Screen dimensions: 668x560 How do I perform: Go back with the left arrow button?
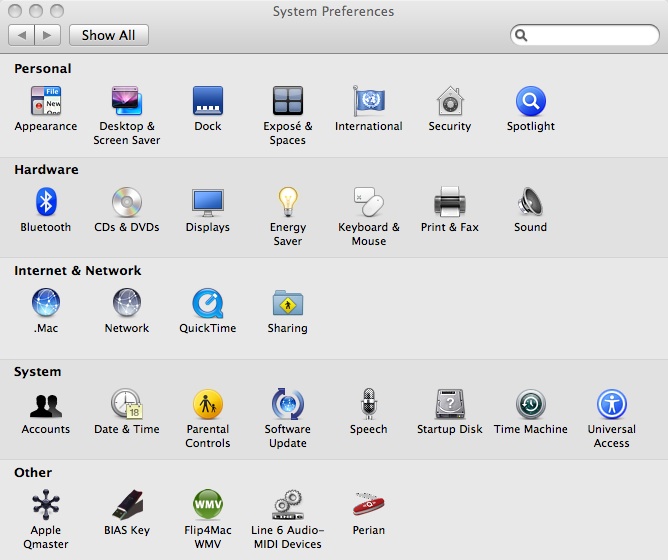pos(21,35)
